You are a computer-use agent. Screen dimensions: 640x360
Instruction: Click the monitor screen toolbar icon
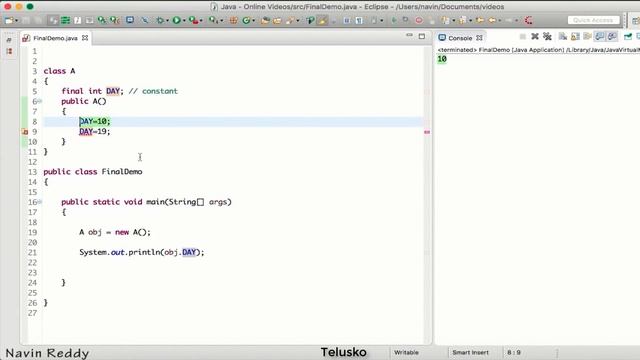click(130, 20)
